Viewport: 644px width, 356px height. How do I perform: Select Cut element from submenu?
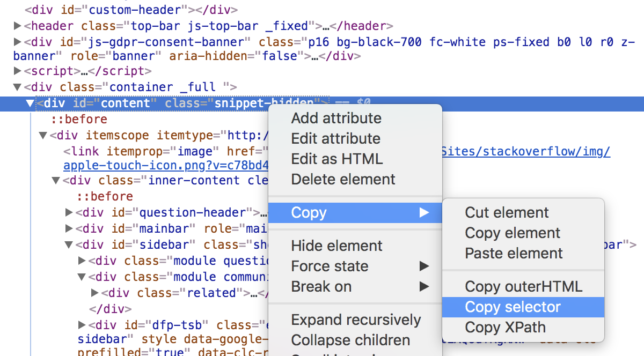pos(507,213)
